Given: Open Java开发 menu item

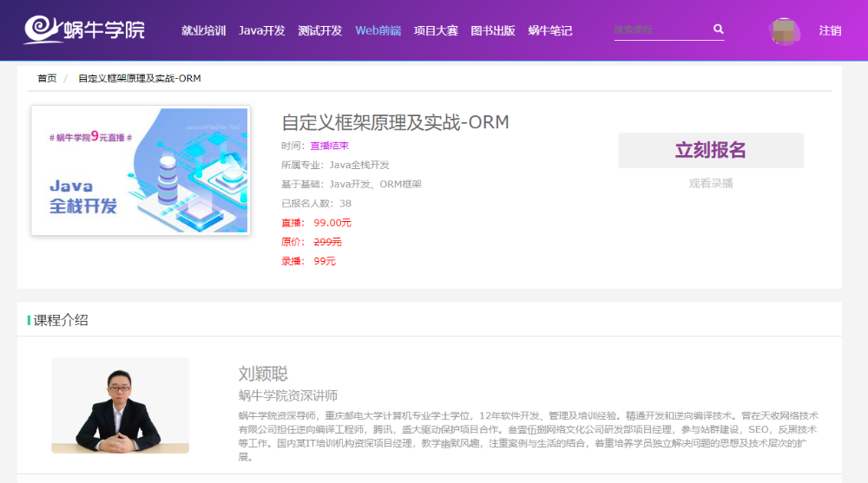Looking at the screenshot, I should tap(262, 30).
